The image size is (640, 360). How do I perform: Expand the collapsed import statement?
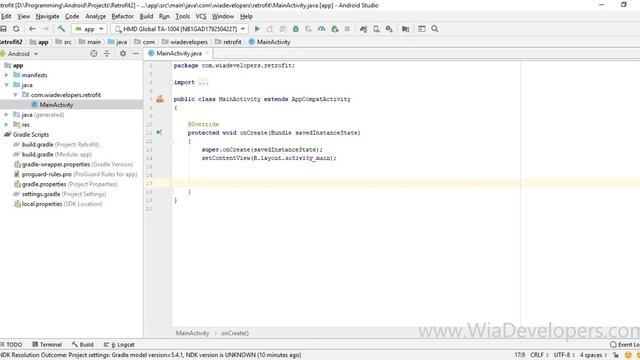pos(203,82)
